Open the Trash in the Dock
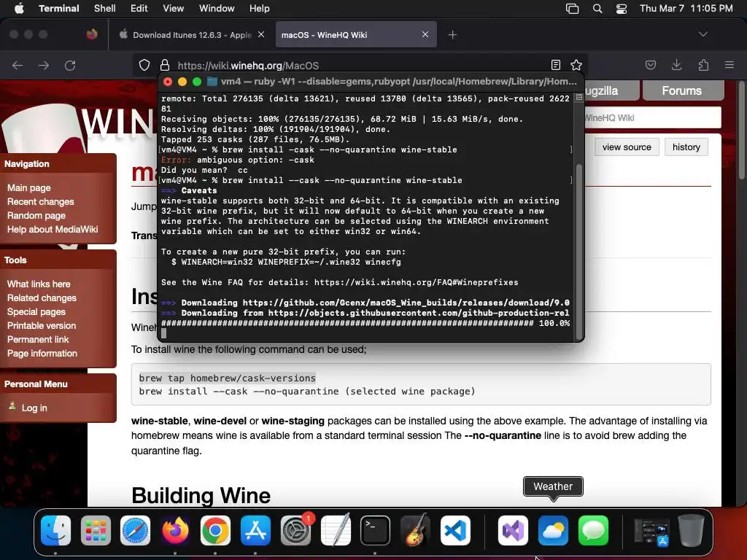Screen dimensions: 747x560 692,531
